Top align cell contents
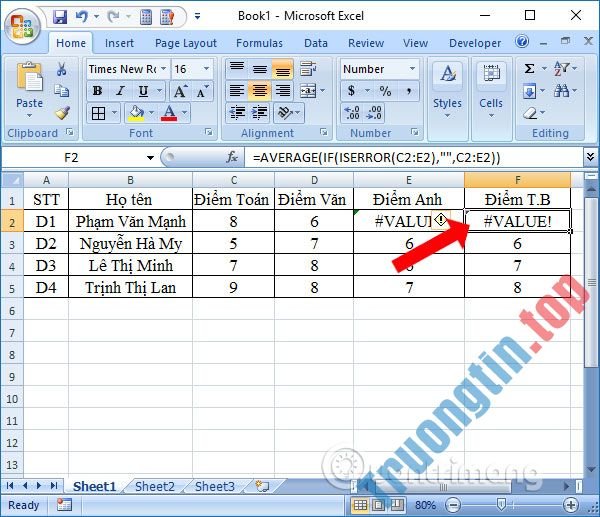This screenshot has height=517, width=600. (x=237, y=69)
